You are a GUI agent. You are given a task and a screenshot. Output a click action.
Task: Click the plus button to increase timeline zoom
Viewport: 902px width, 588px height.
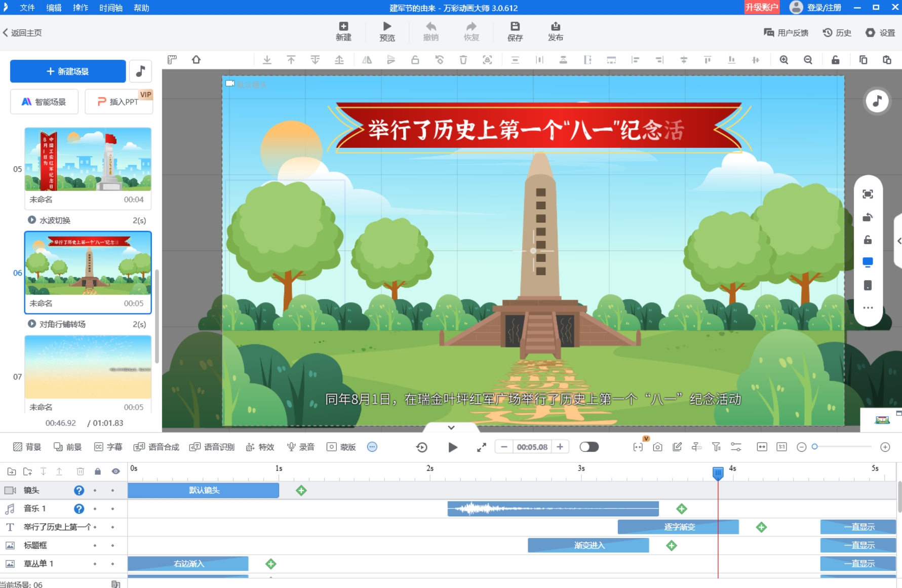click(x=885, y=447)
